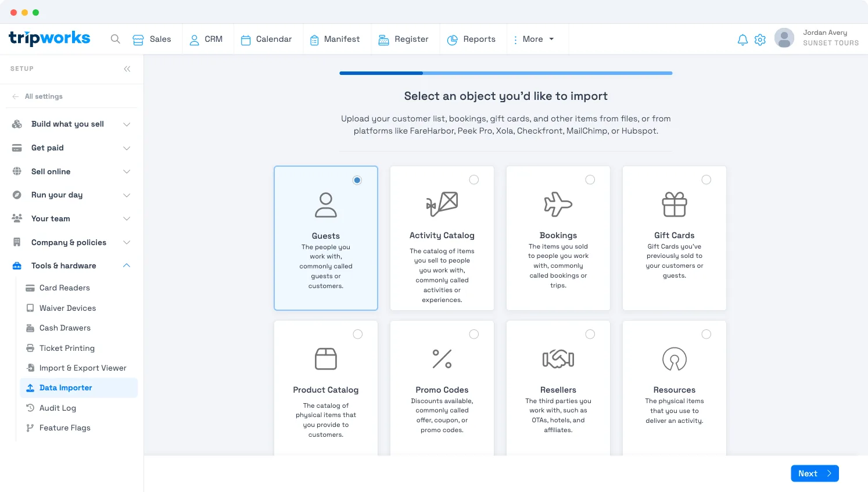Click the Sell online globe icon
Screen dimensions: 868x492
(x=17, y=171)
